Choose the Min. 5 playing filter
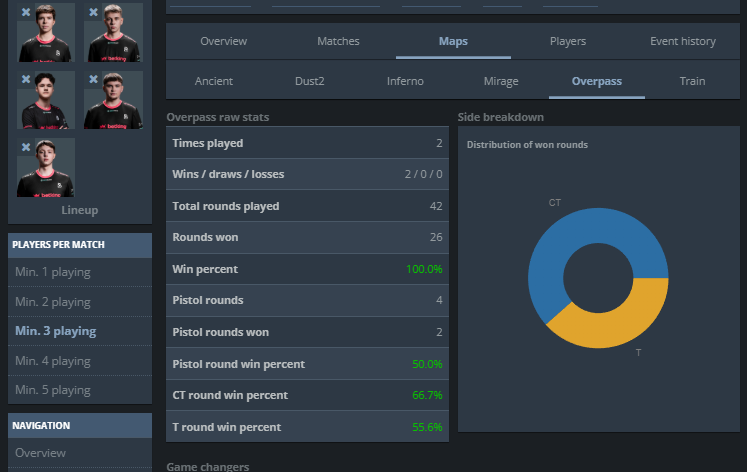 click(x=53, y=390)
